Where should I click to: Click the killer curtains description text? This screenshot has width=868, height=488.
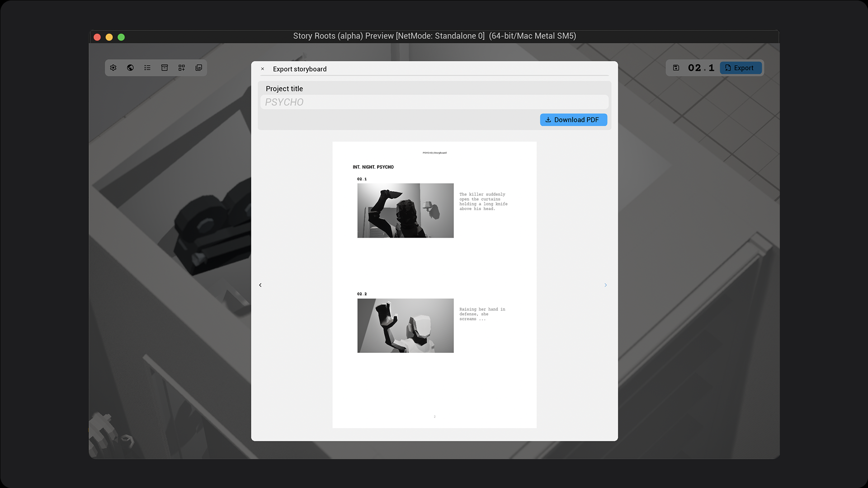point(483,202)
